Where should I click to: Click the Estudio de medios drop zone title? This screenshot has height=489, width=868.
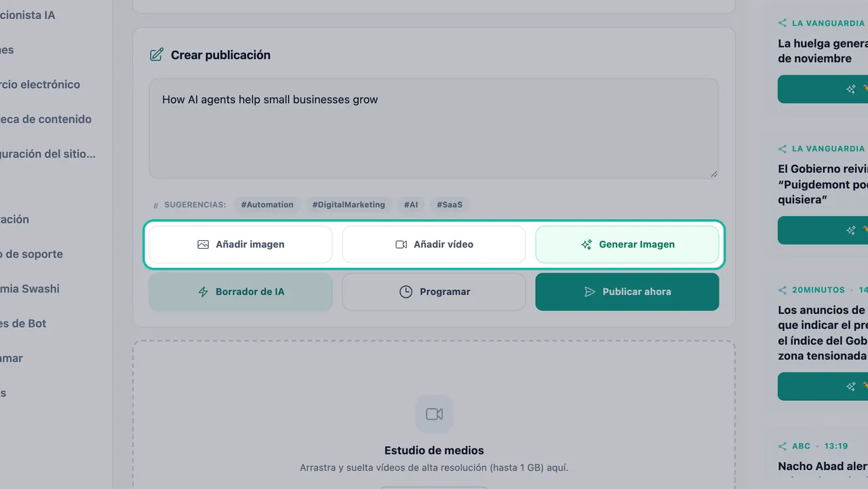point(434,450)
